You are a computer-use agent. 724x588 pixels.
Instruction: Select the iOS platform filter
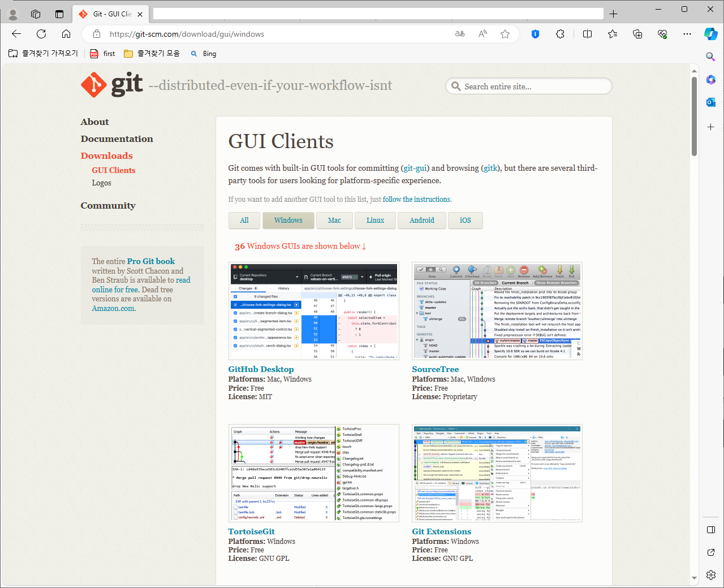pyautogui.click(x=466, y=220)
